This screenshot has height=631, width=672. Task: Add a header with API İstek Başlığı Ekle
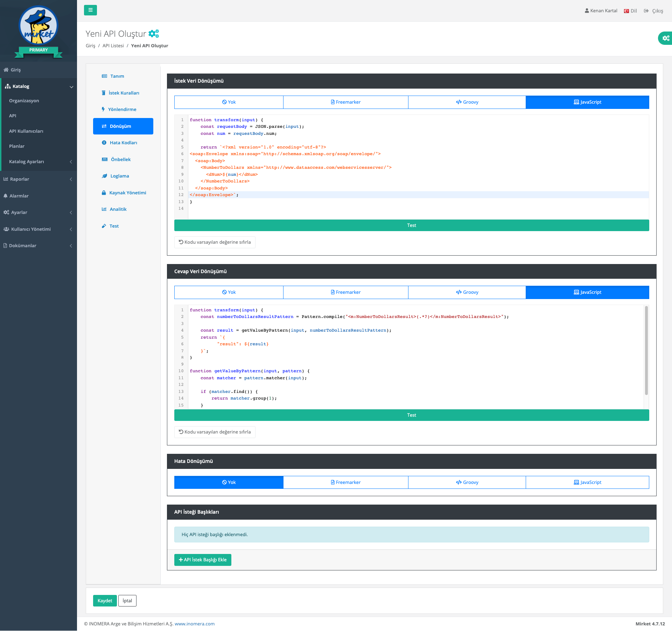click(203, 560)
